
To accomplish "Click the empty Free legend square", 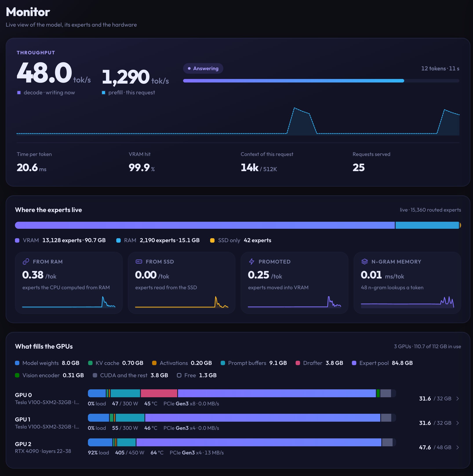I will (x=179, y=375).
